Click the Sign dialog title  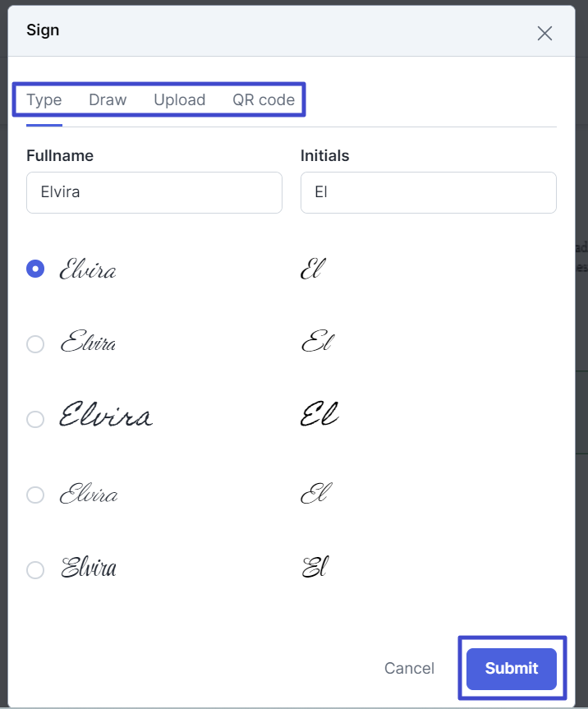(x=43, y=30)
